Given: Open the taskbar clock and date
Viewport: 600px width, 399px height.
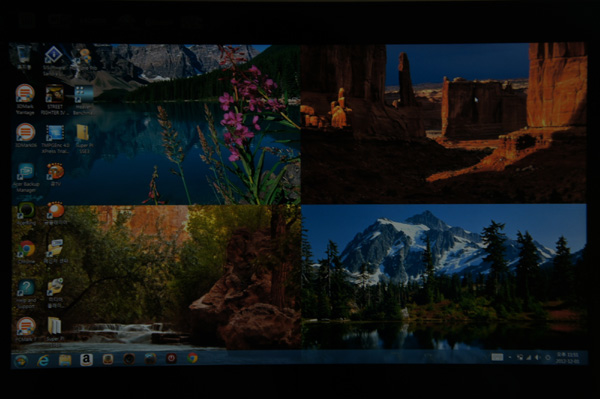Looking at the screenshot, I should (567, 358).
